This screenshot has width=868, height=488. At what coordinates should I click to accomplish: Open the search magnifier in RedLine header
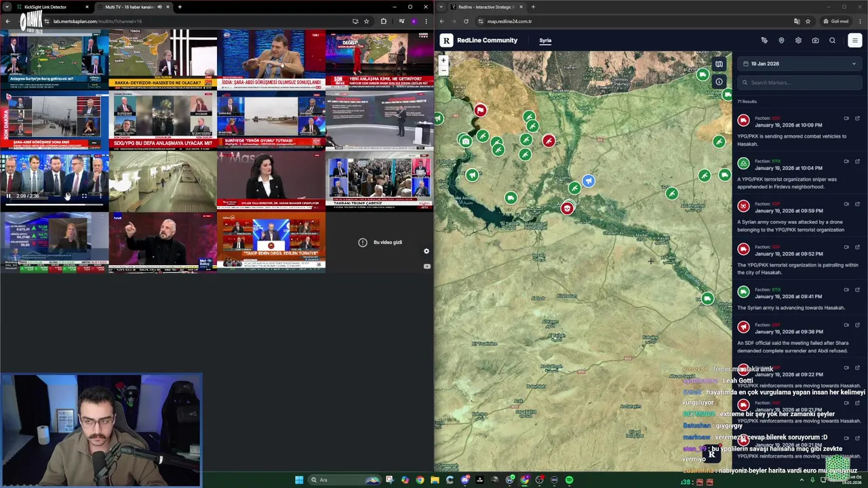pos(832,41)
